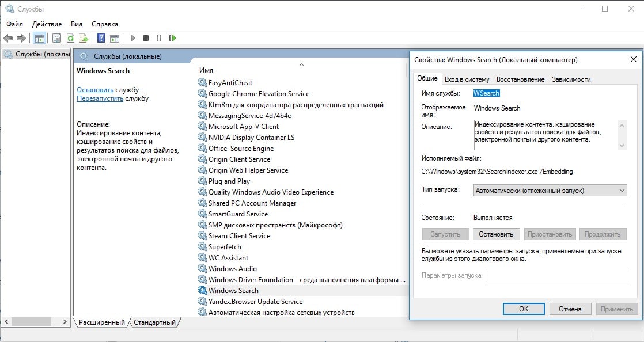Screen dimensions: 644x342
Task: Open the Properties toolbar icon
Action: tap(56, 39)
